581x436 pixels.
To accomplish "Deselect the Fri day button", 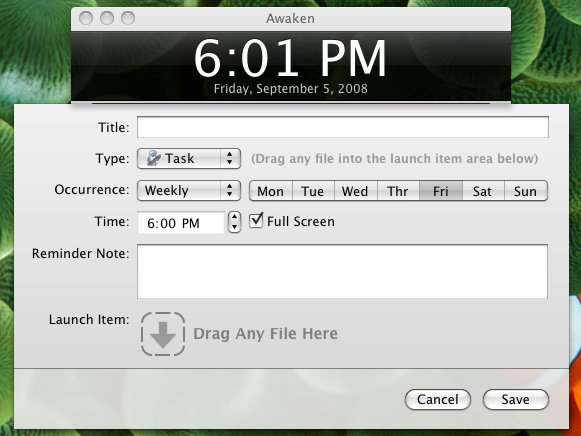I will 441,191.
